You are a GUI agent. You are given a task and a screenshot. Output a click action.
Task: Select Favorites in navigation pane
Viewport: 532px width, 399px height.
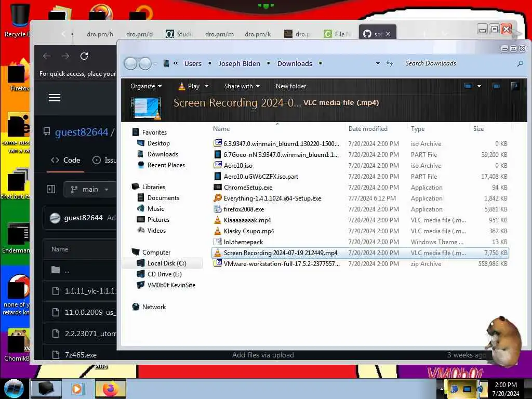(x=154, y=132)
